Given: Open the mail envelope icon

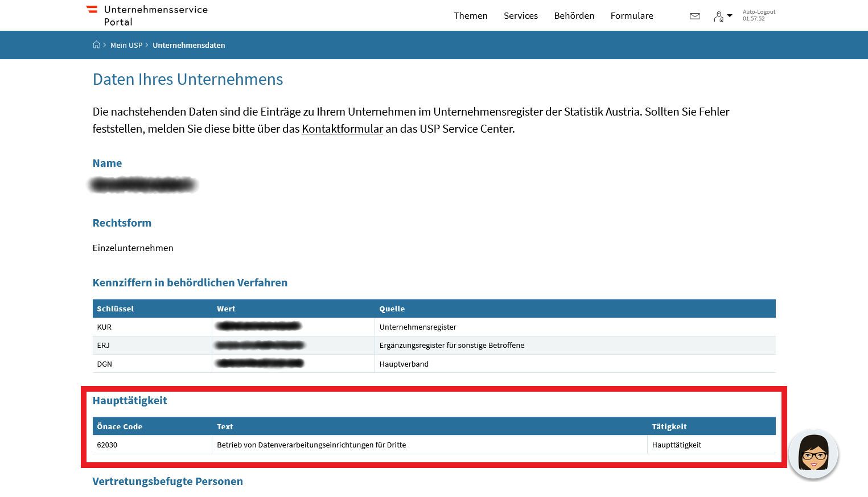Looking at the screenshot, I should tap(695, 16).
